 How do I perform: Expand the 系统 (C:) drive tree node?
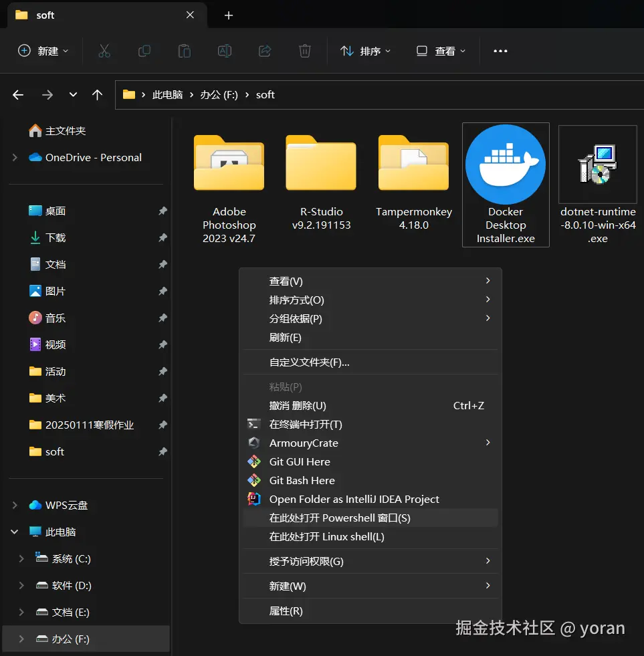tap(21, 558)
